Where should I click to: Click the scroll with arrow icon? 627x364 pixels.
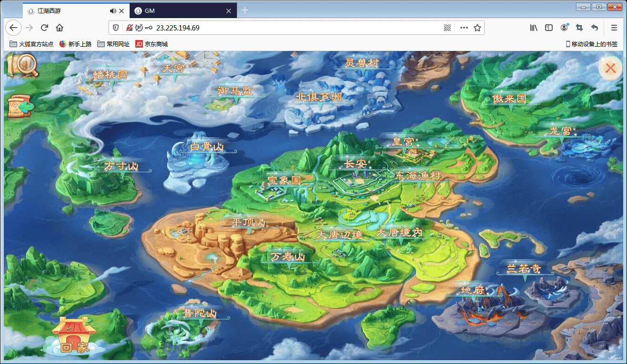coord(21,107)
